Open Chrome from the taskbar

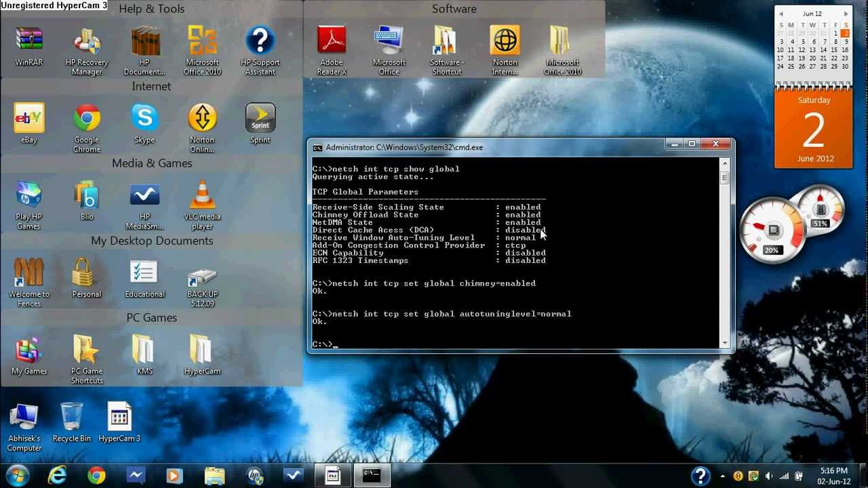click(x=96, y=475)
